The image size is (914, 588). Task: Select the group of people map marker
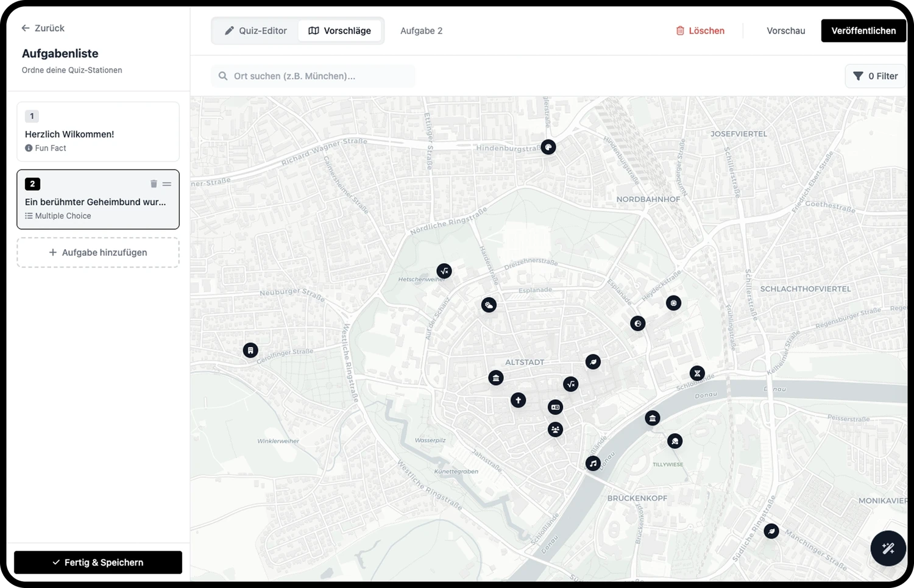pos(555,430)
